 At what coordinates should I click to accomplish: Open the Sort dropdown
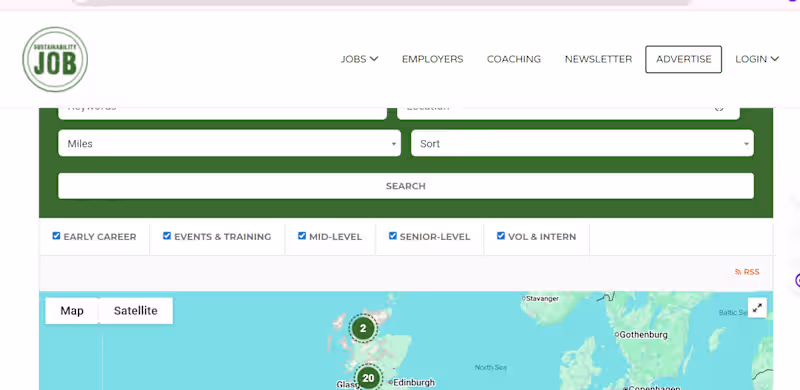pos(582,143)
